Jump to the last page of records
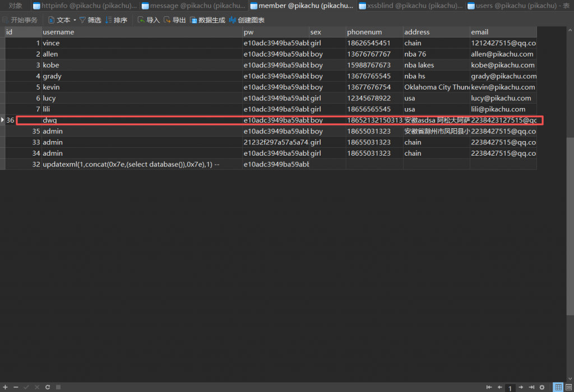The image size is (574, 392). coord(531,387)
